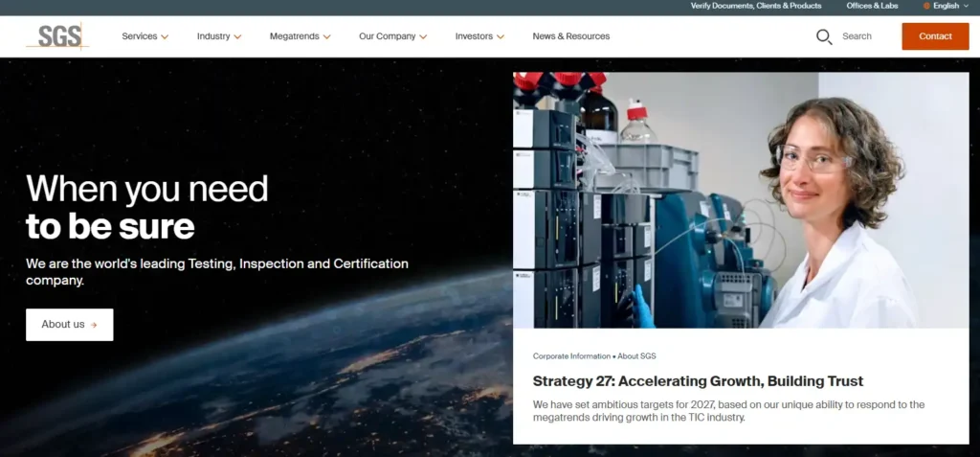Open the Industry menu
Screen dimensions: 980x457
point(219,36)
